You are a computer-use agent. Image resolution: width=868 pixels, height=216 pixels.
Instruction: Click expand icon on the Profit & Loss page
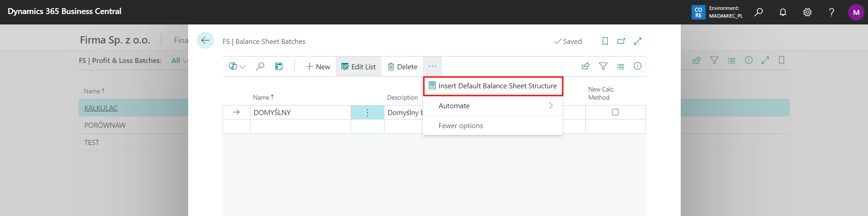[765, 60]
